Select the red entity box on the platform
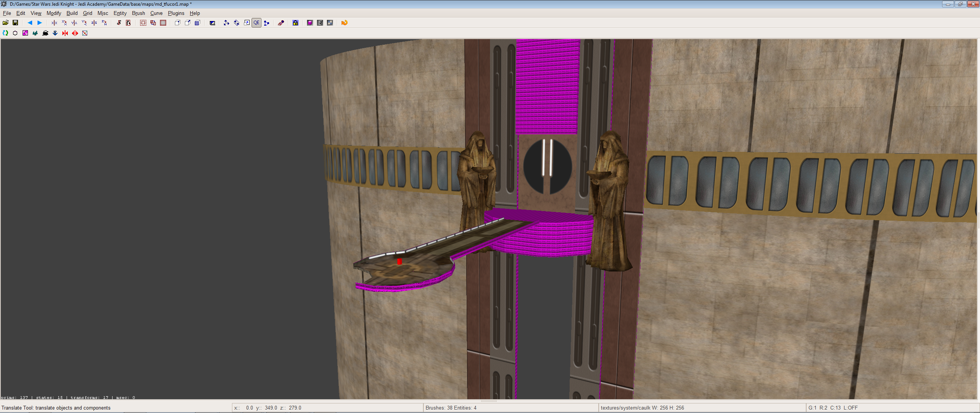980x413 pixels. (399, 262)
